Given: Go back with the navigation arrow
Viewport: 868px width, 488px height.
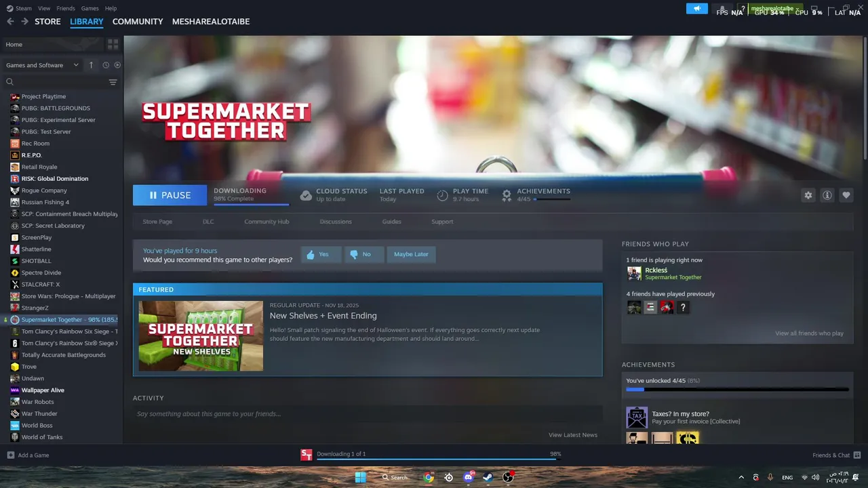Looking at the screenshot, I should click(10, 22).
